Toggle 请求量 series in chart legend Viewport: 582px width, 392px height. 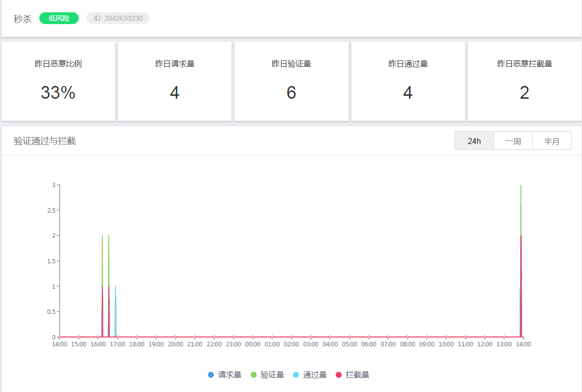point(225,375)
